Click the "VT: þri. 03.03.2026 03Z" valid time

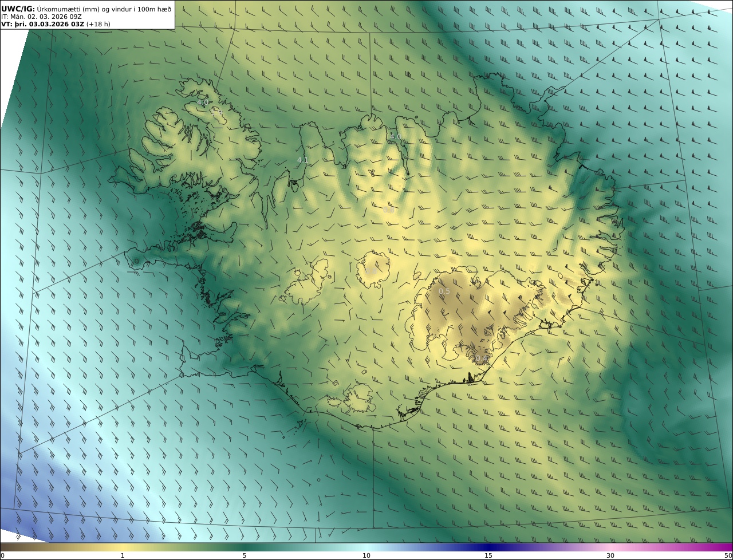coord(43,24)
